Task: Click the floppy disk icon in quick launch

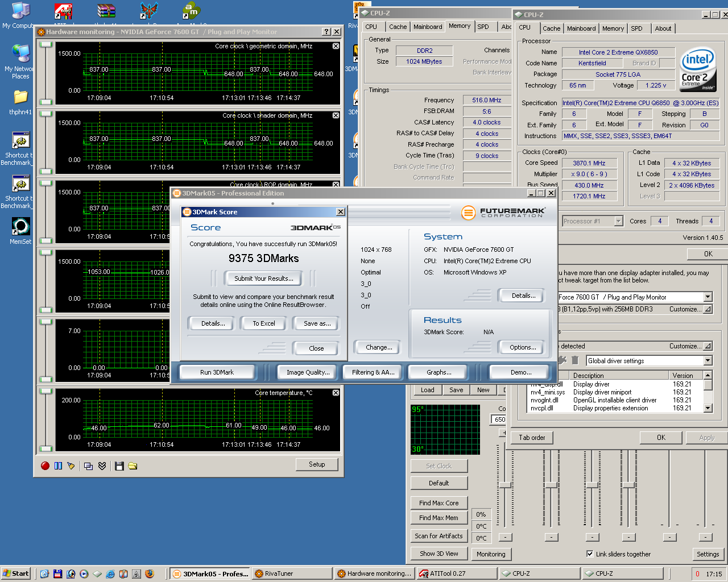Action: tap(57, 573)
